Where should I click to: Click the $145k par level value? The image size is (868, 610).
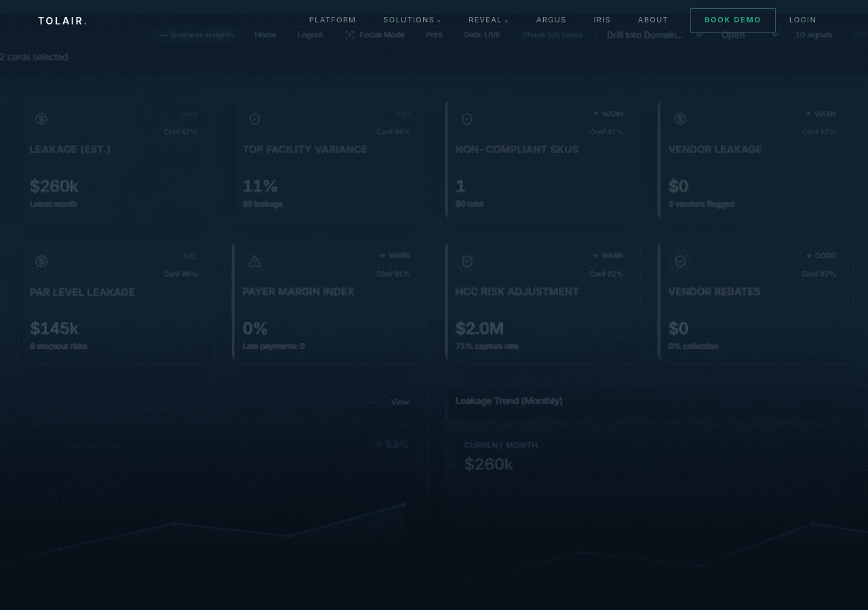(54, 329)
